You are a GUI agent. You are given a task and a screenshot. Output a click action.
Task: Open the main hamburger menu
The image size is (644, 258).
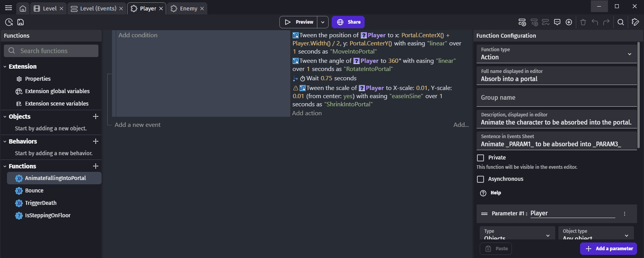pos(9,8)
